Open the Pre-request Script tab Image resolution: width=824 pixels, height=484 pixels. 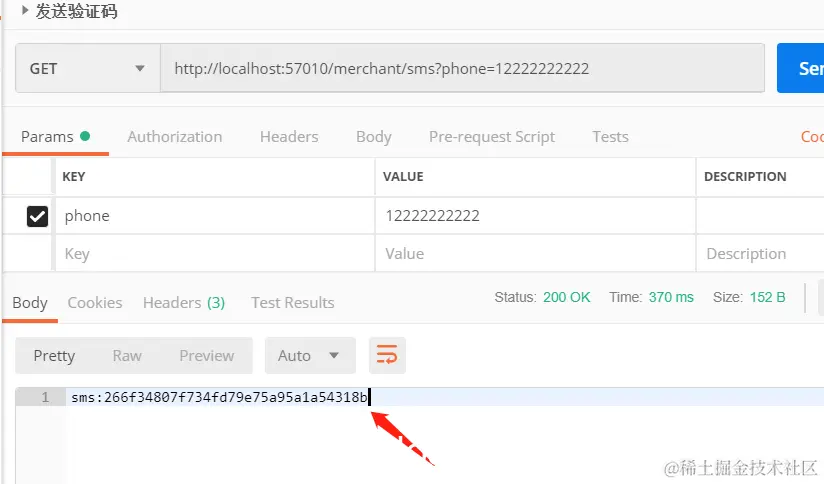[x=492, y=137]
